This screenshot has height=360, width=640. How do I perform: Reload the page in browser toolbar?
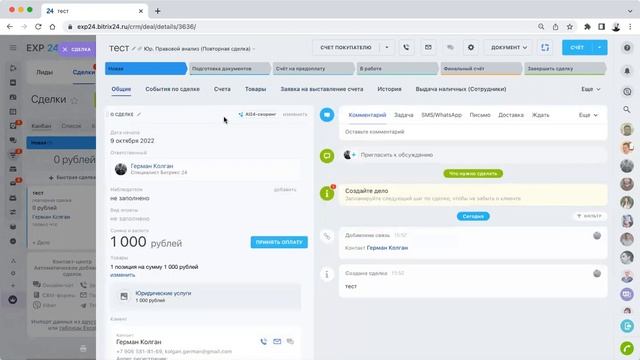(x=38, y=27)
